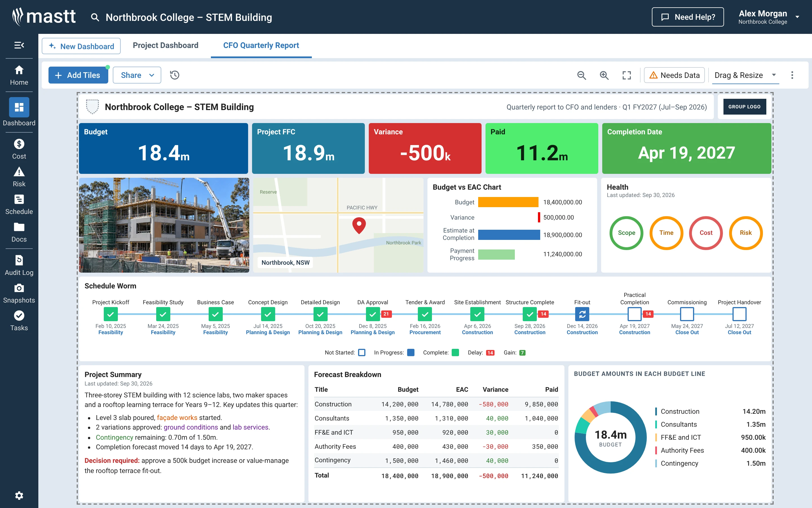Click GROUP LOGO placeholder
The width and height of the screenshot is (812, 508).
pos(745,106)
